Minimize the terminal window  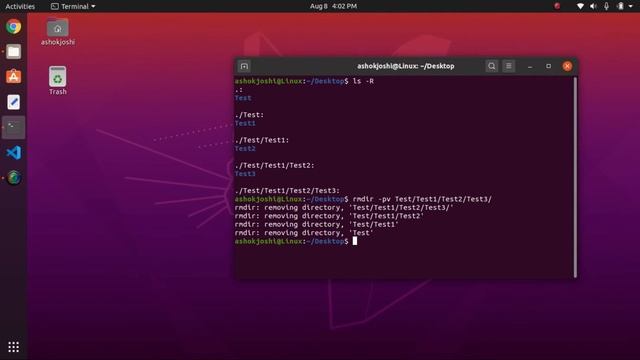point(530,66)
